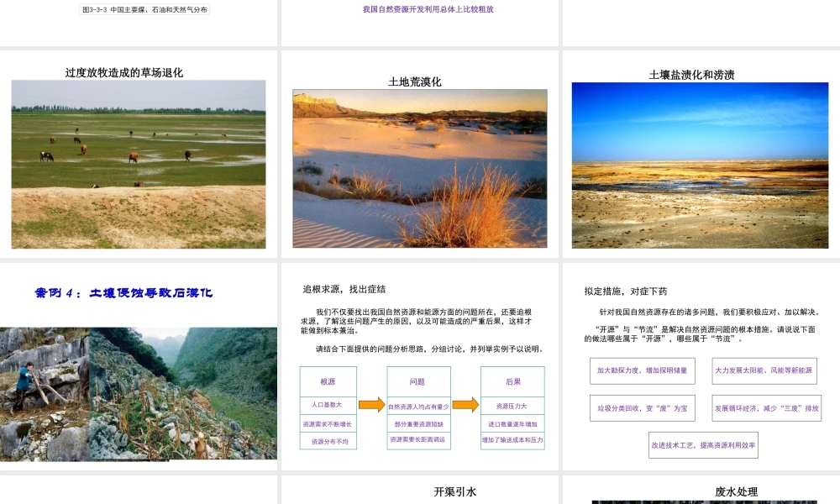The image size is (840, 504).
Task: Click the 开渠引水 slide title
Action: pos(454,491)
